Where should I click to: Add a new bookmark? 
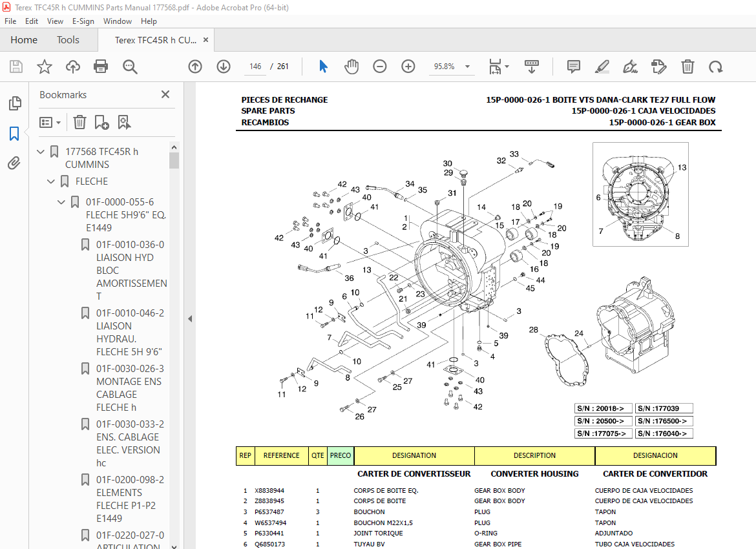pyautogui.click(x=101, y=123)
